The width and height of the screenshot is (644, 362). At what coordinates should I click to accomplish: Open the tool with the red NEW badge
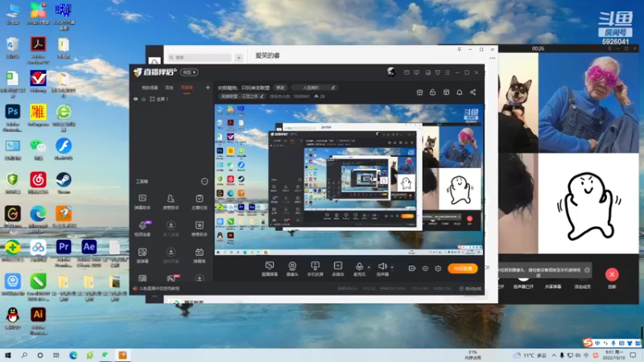[x=171, y=278]
